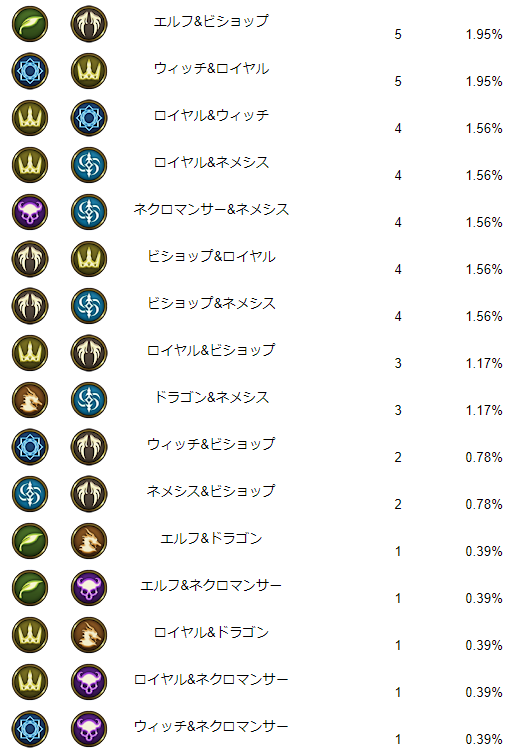Image resolution: width=514 pixels, height=751 pixels.
Task: Click the ロイヤル&ドラゴン text
Action: point(211,632)
